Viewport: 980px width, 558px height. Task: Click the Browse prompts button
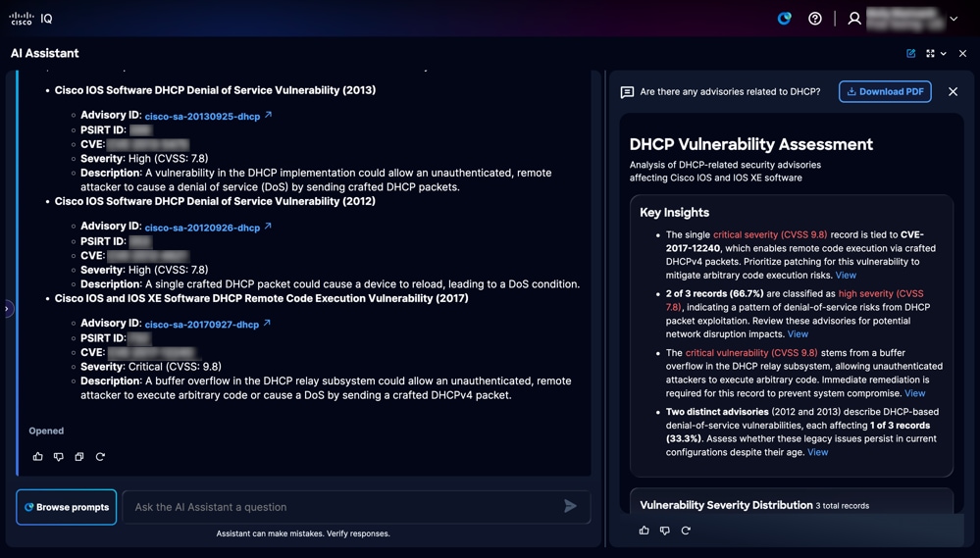67,507
